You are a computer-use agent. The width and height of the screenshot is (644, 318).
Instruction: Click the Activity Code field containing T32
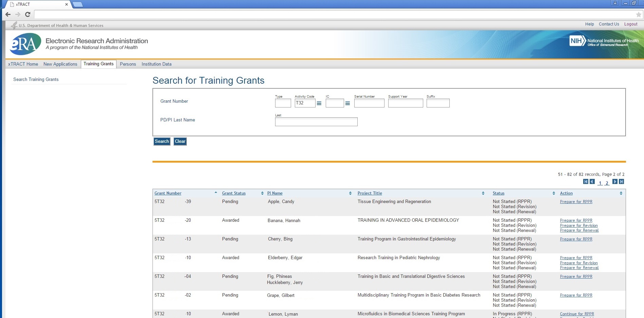click(305, 103)
